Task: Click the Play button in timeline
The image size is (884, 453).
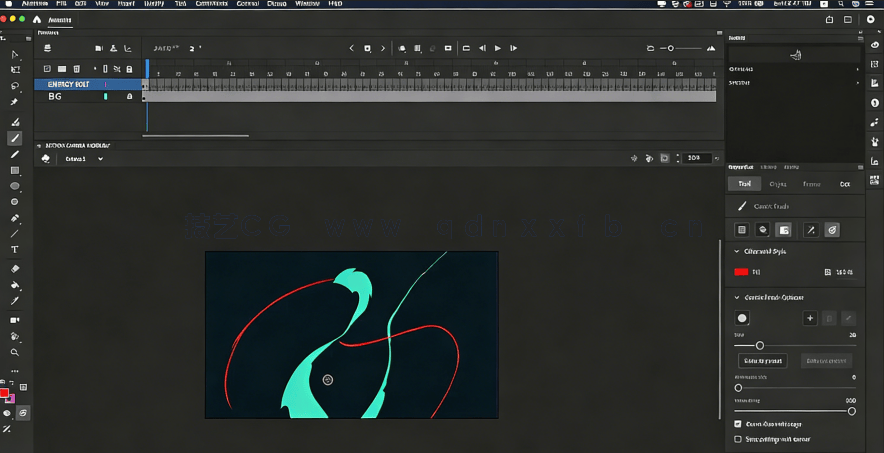Action: 498,48
